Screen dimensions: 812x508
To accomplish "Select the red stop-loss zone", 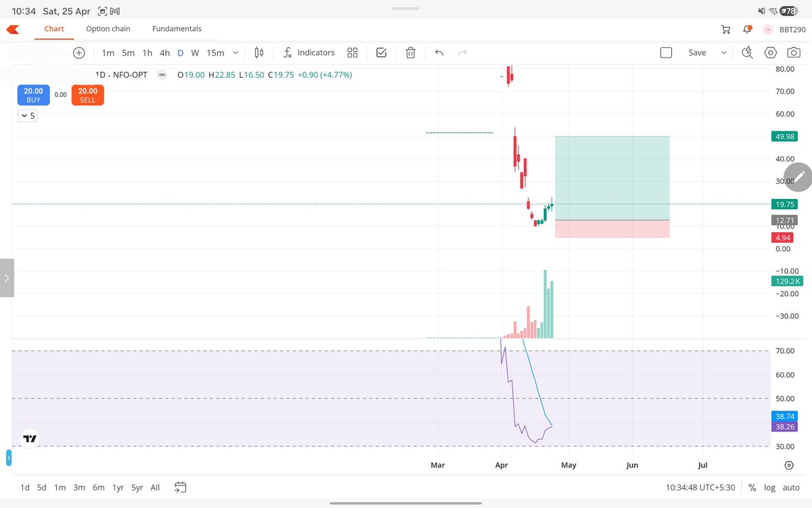I will tap(612, 229).
